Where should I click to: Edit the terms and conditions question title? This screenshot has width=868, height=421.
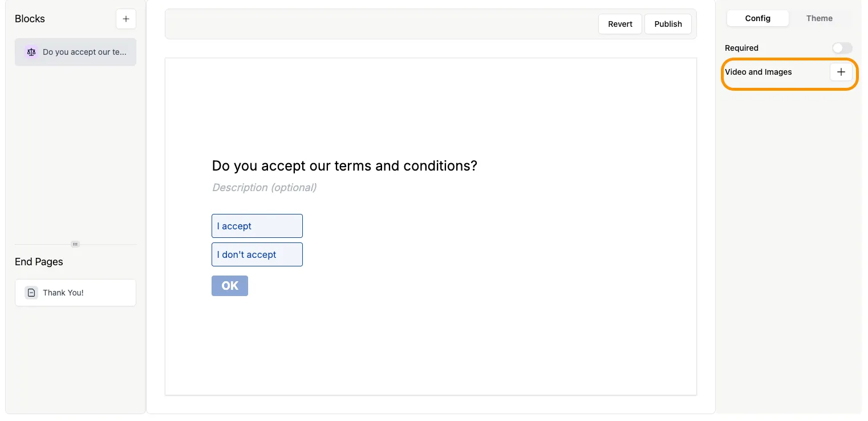click(344, 166)
